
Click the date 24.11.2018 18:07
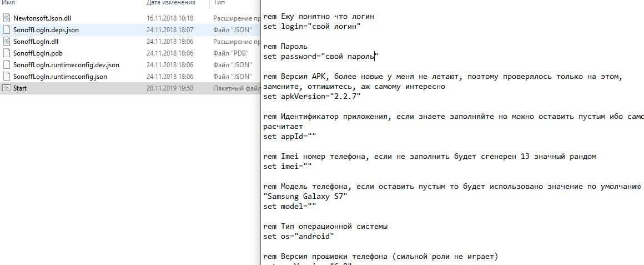[x=170, y=29]
